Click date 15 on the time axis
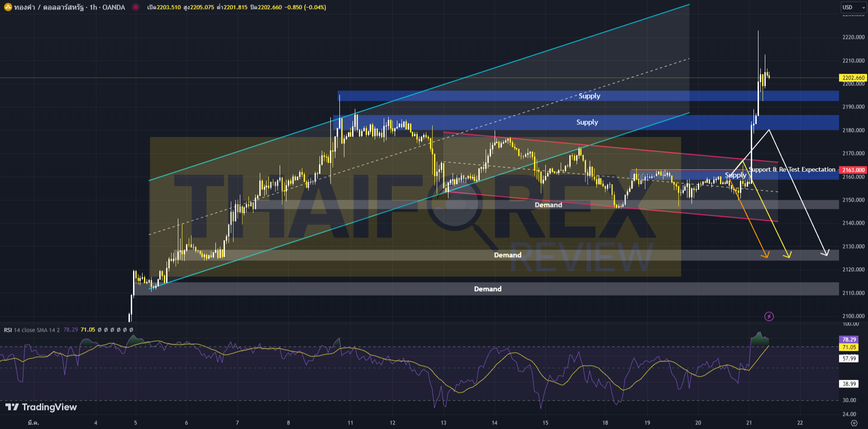The image size is (868, 429). pos(545,423)
